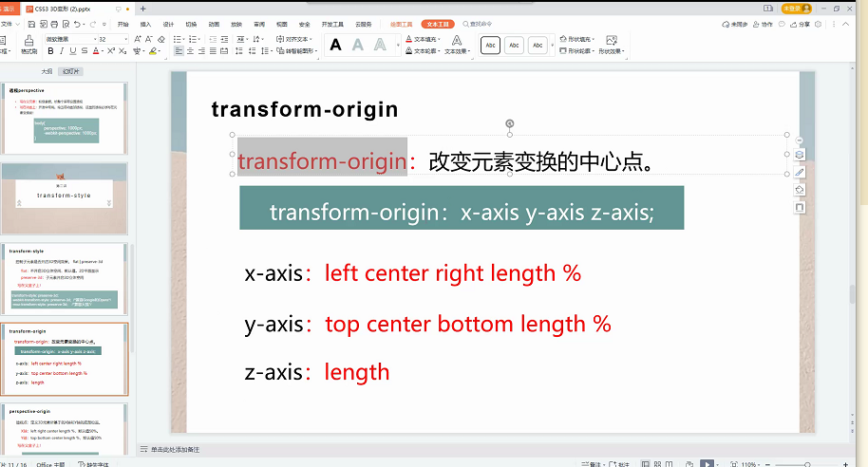
Task: Open the File menu dropdown
Action: [9, 25]
